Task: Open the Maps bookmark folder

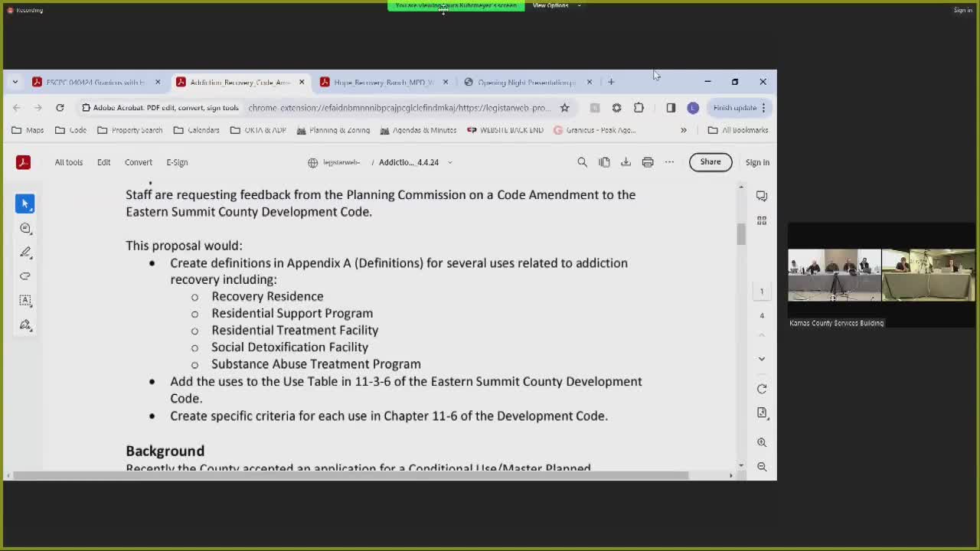Action: (28, 130)
